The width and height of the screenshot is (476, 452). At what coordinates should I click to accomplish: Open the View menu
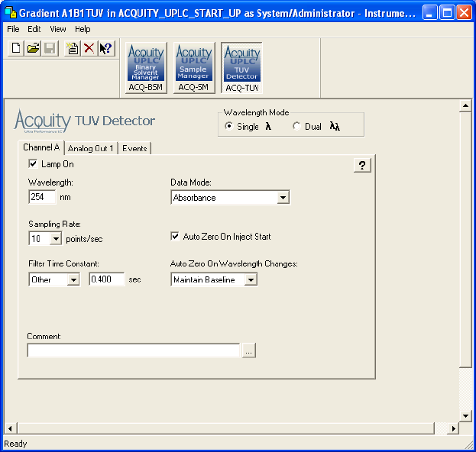point(57,29)
